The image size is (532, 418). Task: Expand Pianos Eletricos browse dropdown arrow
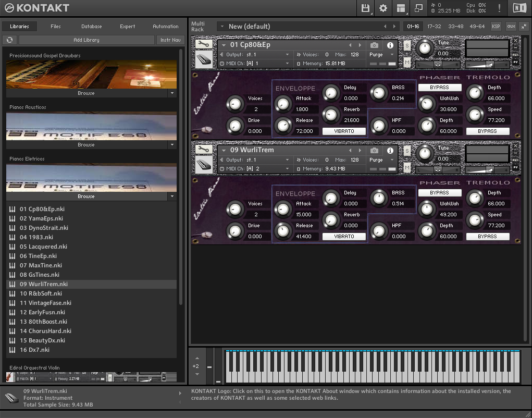(172, 196)
